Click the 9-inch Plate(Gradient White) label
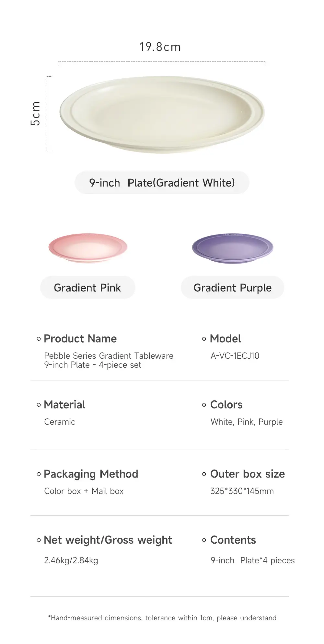 pos(162,183)
